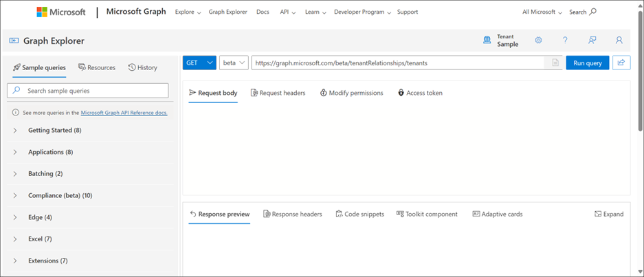This screenshot has height=277, width=644.
Task: Click the feedback icon in header
Action: pyautogui.click(x=592, y=41)
